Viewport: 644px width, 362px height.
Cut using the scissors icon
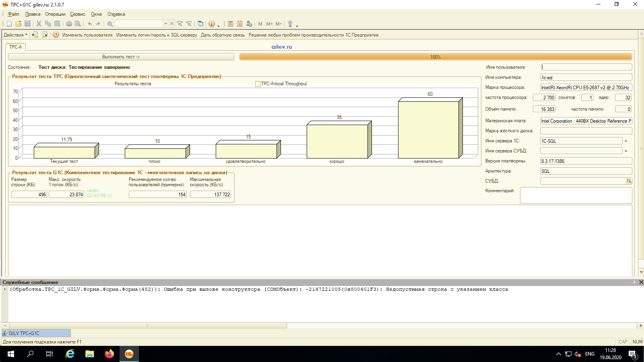point(39,24)
